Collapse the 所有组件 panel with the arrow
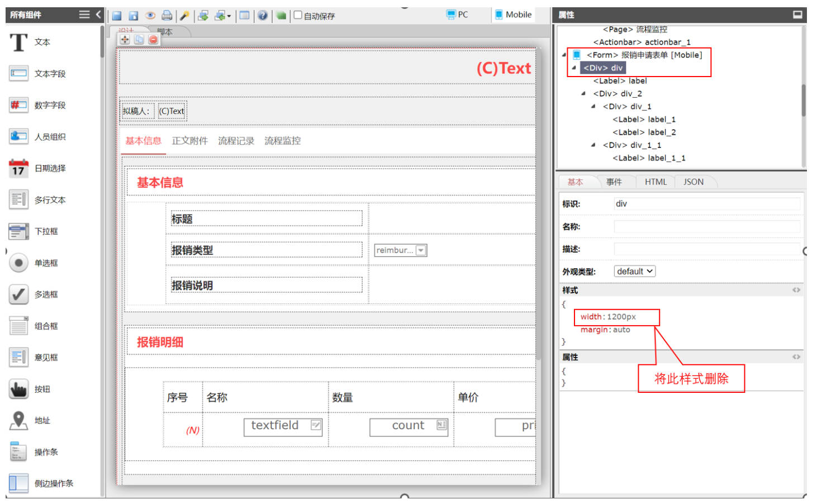 point(99,15)
